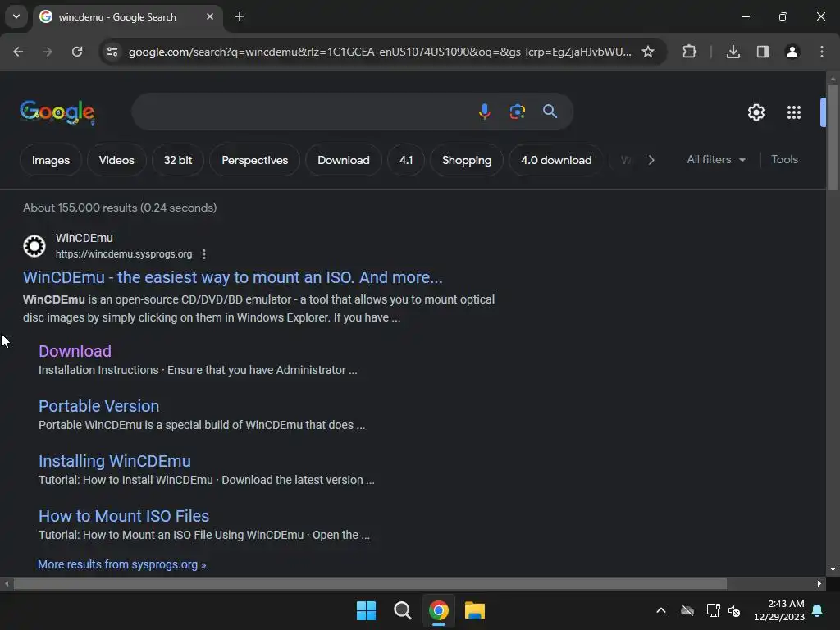Open Google quick settings gear
Image resolution: width=840 pixels, height=630 pixels.
[756, 112]
